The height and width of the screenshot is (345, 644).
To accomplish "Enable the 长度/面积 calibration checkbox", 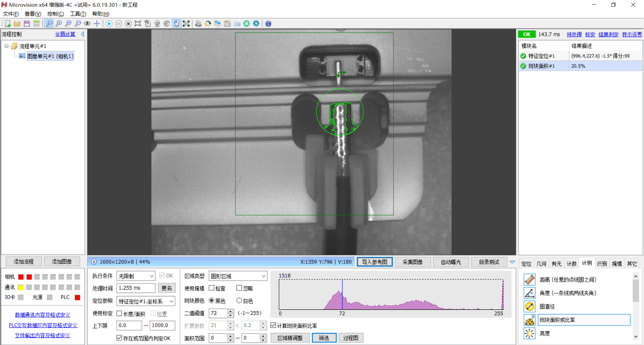I will click(x=119, y=313).
